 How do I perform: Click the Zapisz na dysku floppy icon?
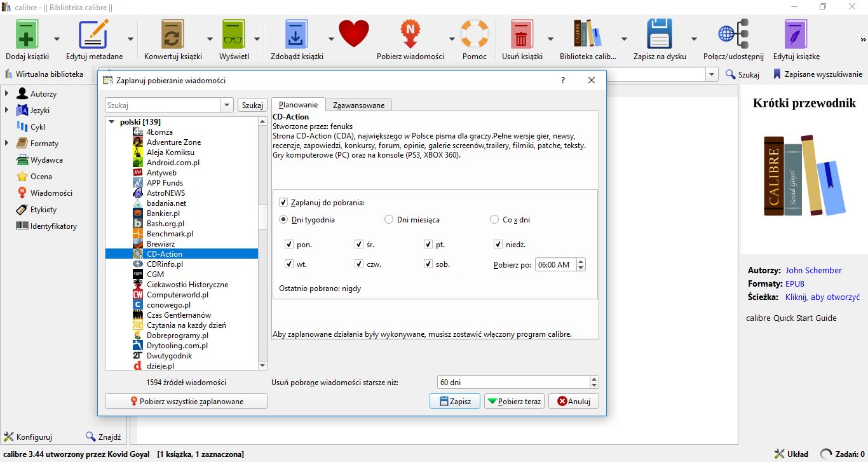click(x=660, y=34)
